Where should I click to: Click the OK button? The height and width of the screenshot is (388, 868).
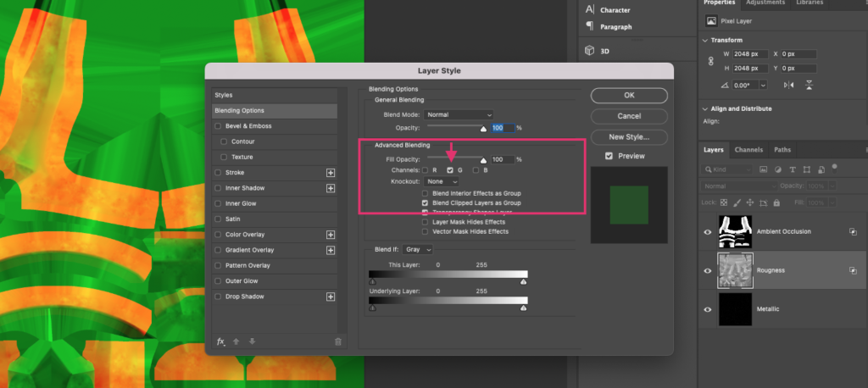pyautogui.click(x=629, y=95)
